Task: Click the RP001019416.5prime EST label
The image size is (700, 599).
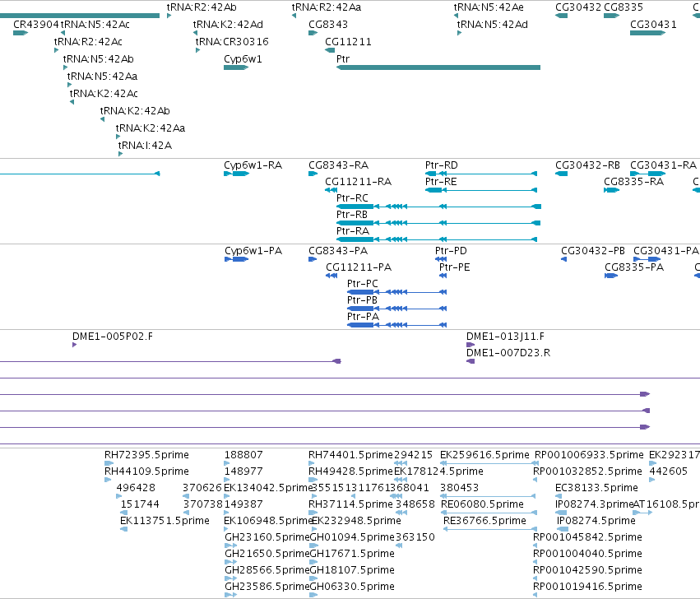Action: pyautogui.click(x=587, y=587)
